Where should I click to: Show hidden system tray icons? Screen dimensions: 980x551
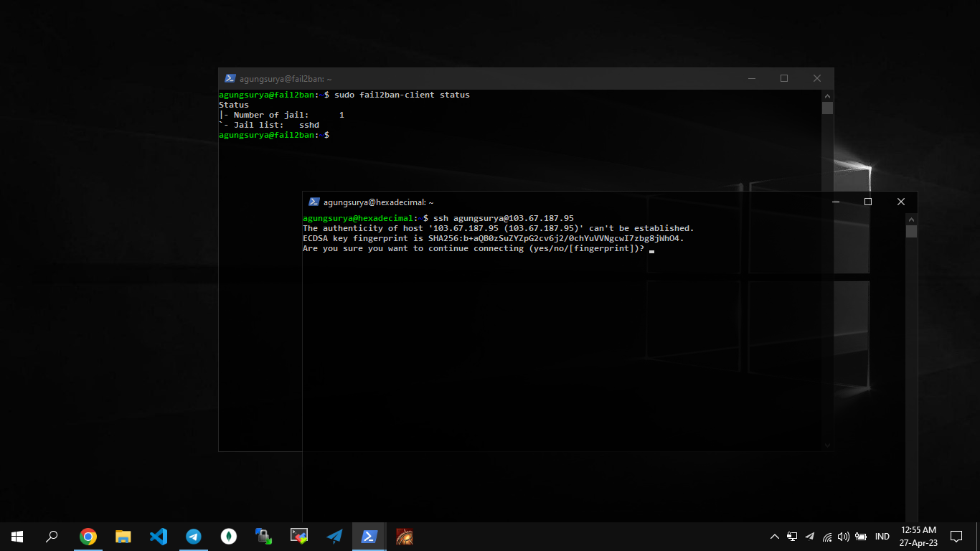775,537
